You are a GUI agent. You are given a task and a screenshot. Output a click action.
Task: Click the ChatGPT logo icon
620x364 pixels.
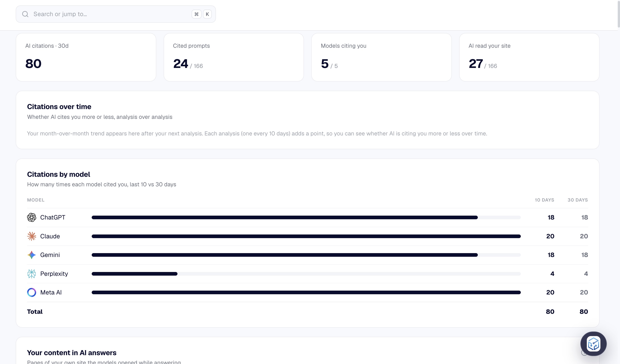click(x=31, y=217)
